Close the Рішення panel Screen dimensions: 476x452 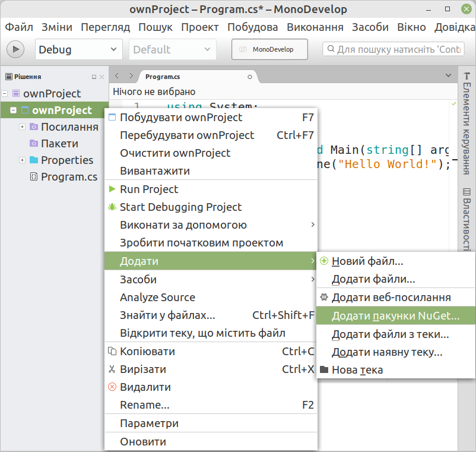click(102, 77)
